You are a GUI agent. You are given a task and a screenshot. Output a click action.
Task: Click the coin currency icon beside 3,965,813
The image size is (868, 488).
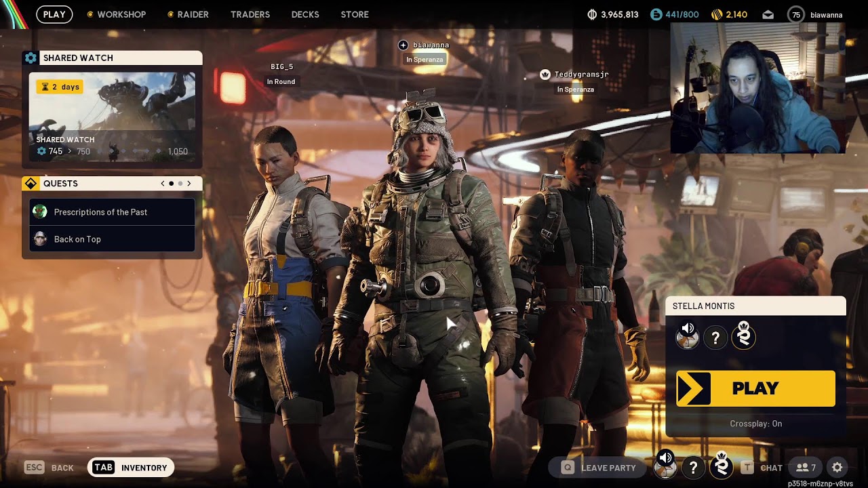[591, 14]
